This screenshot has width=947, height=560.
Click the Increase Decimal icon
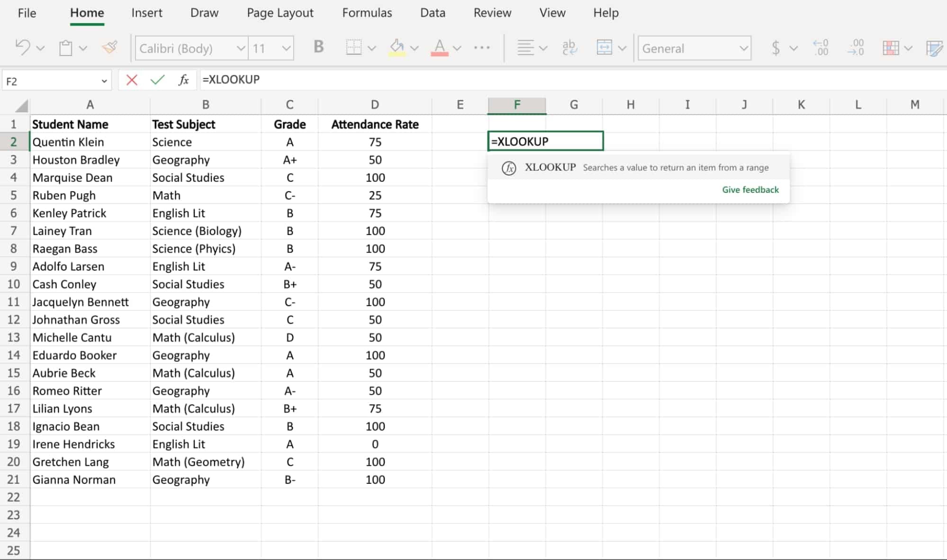(x=821, y=48)
